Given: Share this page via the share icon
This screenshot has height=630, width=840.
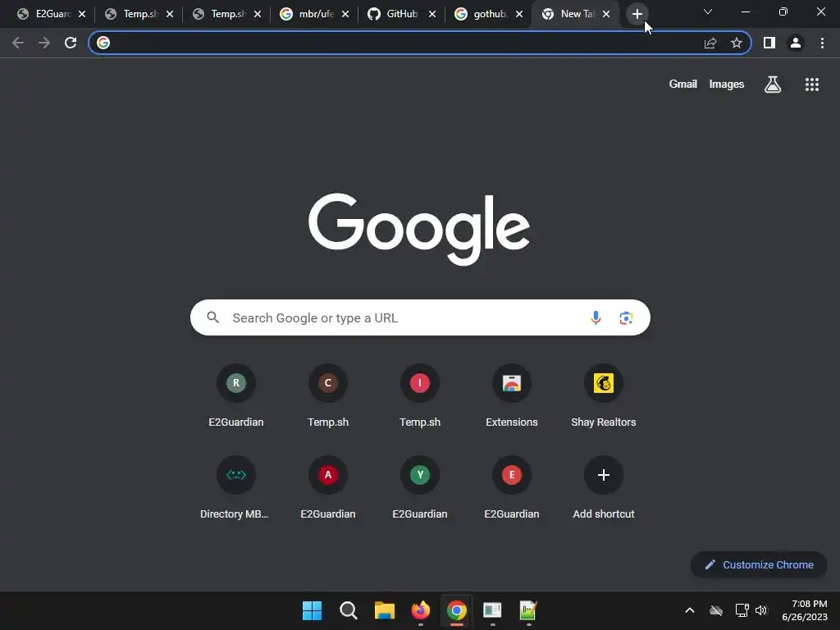Looking at the screenshot, I should (710, 43).
